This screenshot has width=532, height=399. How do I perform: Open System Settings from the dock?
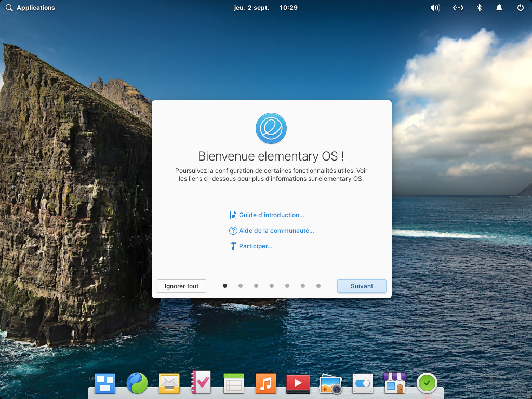pos(362,383)
